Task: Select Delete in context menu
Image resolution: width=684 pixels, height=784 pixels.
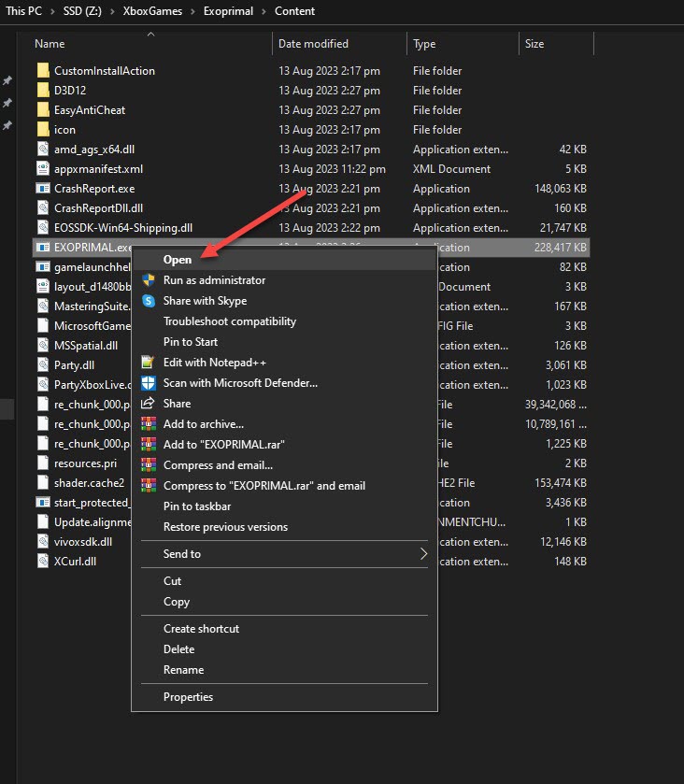Action: pos(284,649)
